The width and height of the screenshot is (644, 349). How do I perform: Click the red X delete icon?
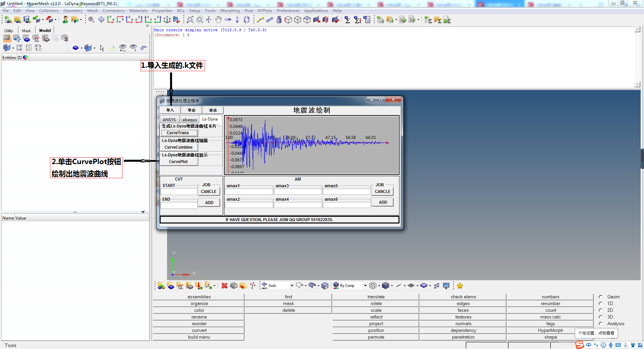point(224,286)
